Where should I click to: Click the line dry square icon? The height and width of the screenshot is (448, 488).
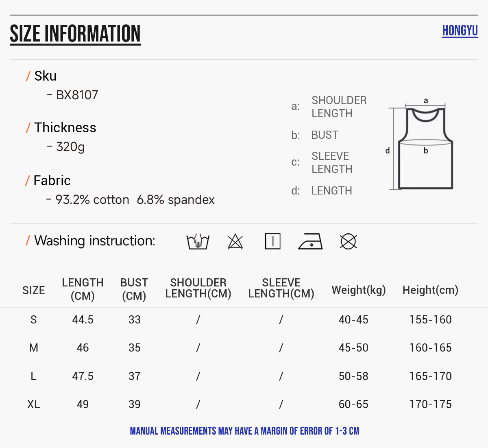[272, 241]
